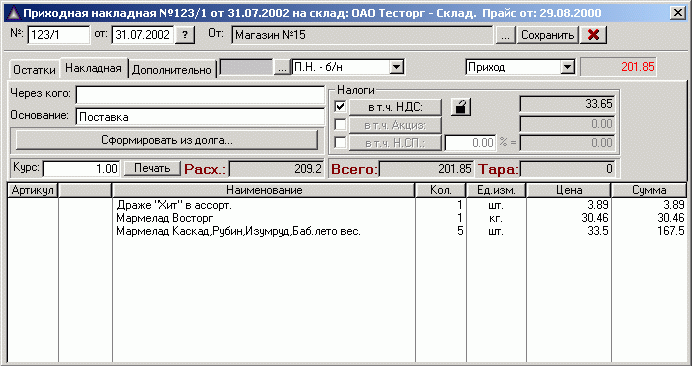This screenshot has height=366, width=692.
Task: Select row Мармелад Каскад,Рубин,Изумруд,Баб.лето вес.
Action: (347, 231)
